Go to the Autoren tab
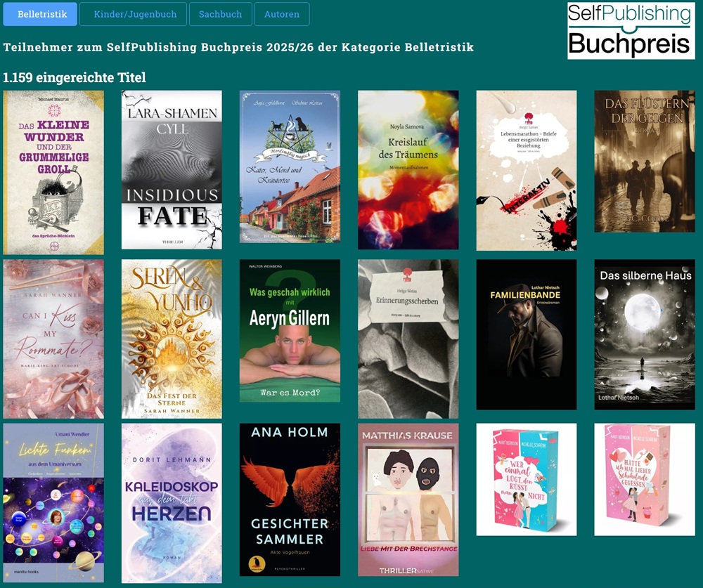Image resolution: width=703 pixels, height=588 pixels. click(282, 14)
